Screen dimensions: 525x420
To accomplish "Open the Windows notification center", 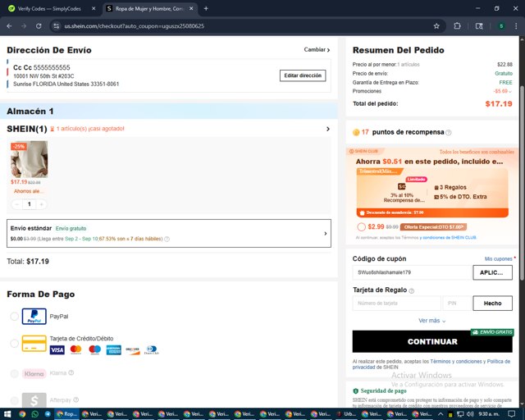I will [511, 414].
